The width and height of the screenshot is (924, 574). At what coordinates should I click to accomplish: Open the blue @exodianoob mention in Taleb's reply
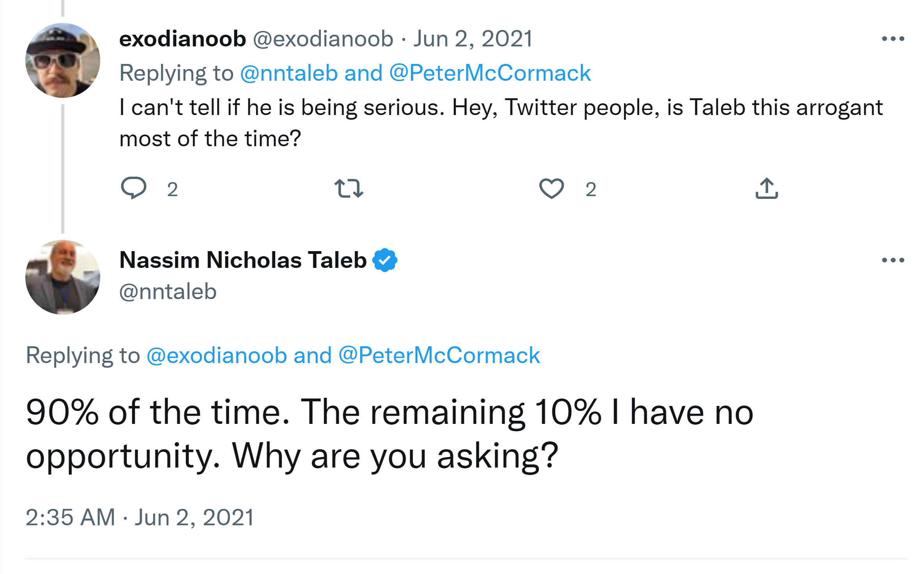coord(217,356)
